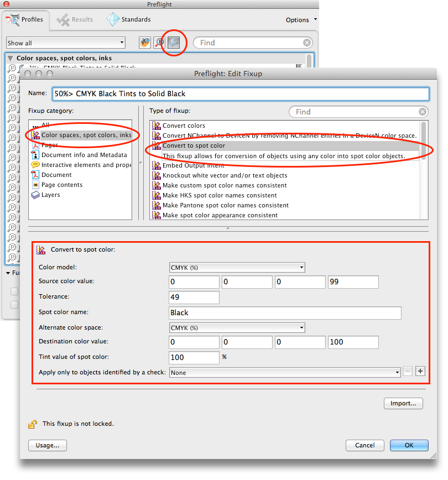Open the Color model dropdown

237,268
